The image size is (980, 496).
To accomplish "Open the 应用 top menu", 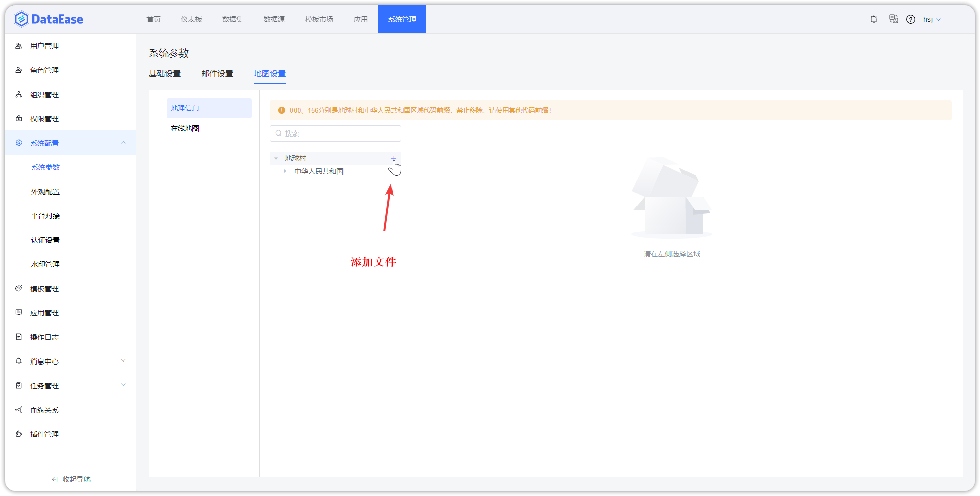I will pyautogui.click(x=361, y=19).
